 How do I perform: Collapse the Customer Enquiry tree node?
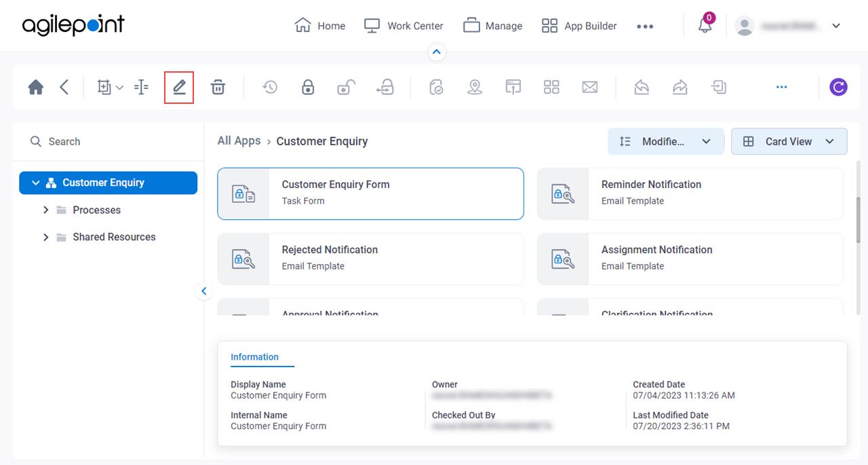35,183
